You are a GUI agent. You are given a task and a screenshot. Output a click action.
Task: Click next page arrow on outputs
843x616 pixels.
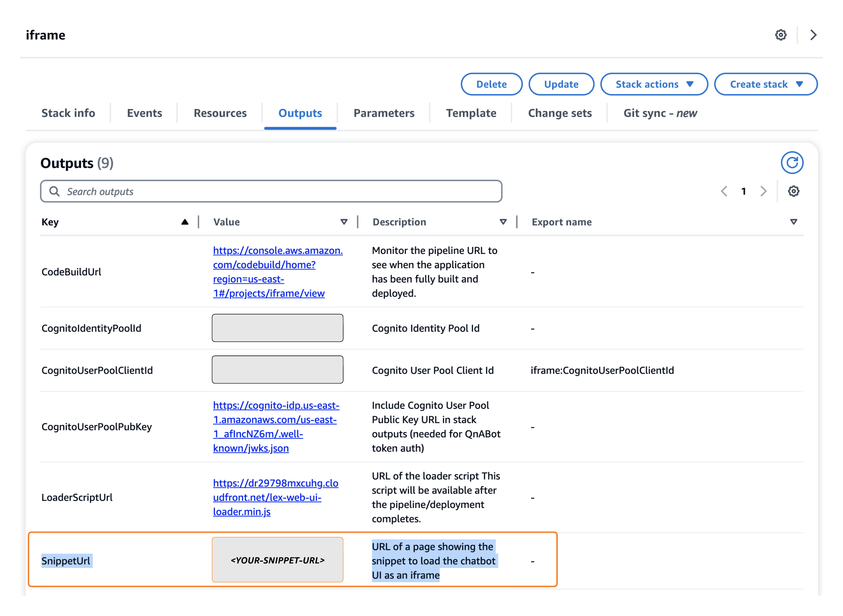[x=763, y=192]
